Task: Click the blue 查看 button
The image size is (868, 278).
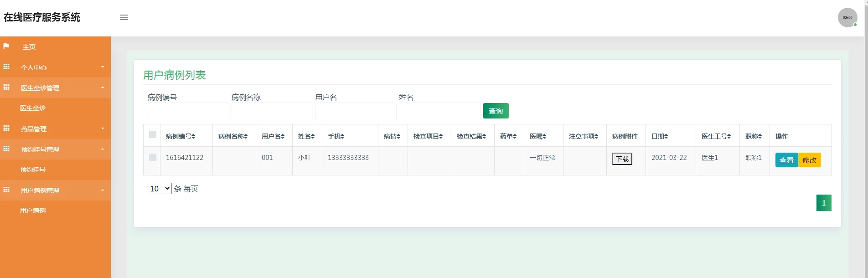Action: click(786, 160)
